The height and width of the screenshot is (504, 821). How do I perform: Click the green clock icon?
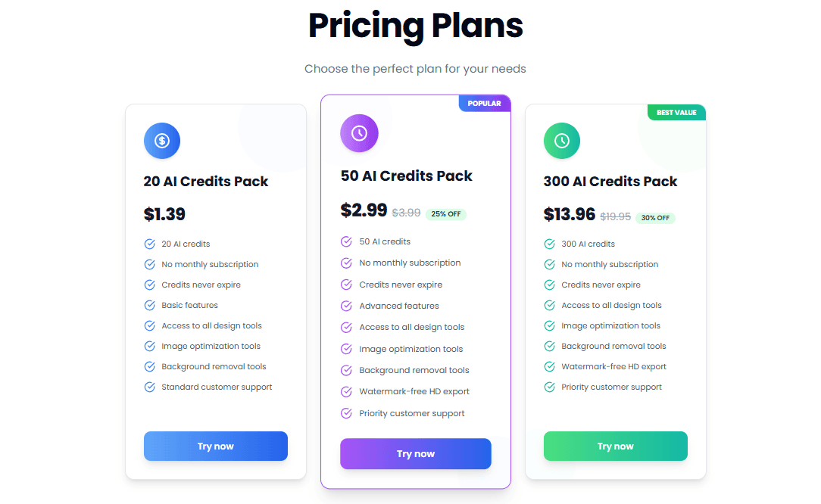point(562,141)
